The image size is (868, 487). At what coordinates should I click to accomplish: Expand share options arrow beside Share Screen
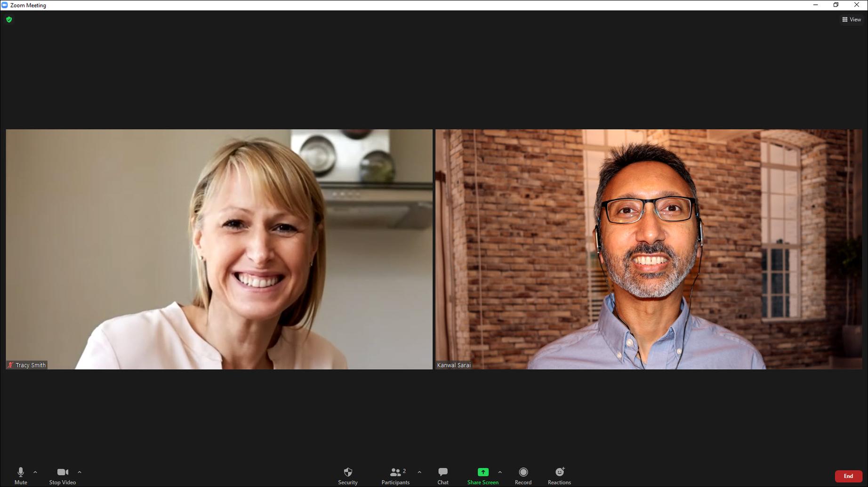[x=500, y=472]
